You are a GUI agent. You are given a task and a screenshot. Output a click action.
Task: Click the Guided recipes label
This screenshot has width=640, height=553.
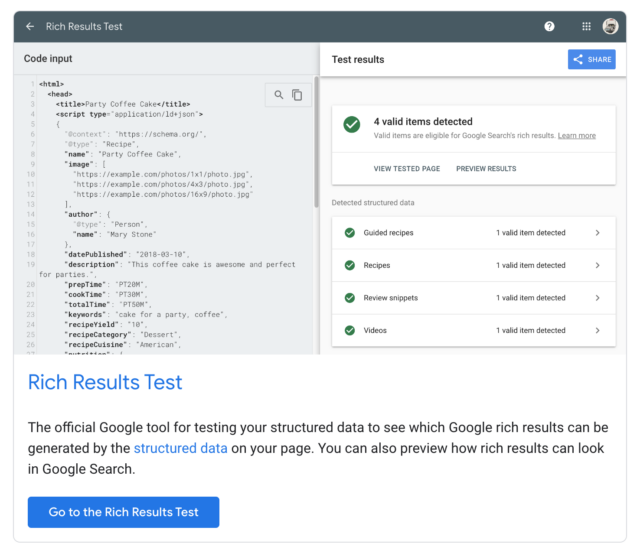[x=388, y=233]
